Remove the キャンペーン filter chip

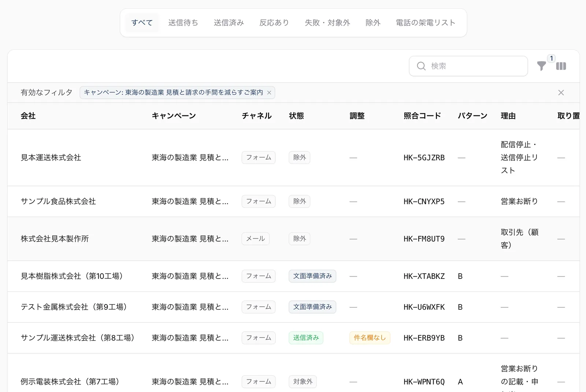pos(269,93)
